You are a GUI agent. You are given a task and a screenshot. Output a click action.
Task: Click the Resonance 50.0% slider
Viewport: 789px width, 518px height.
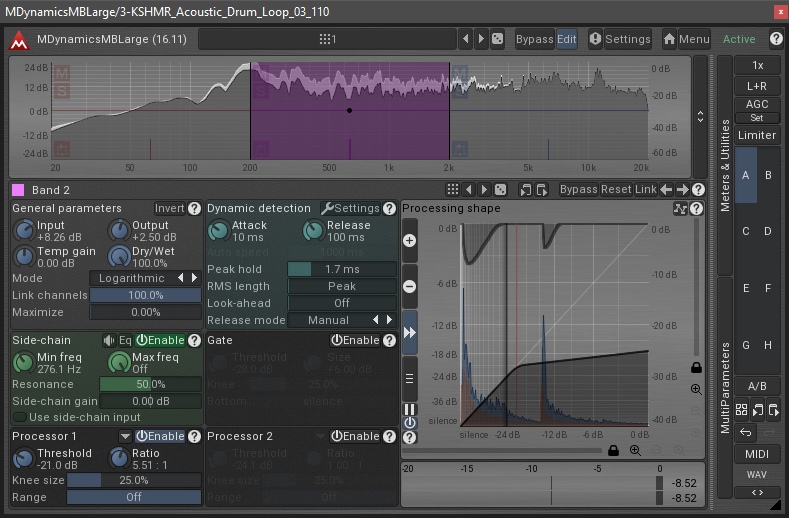[150, 384]
